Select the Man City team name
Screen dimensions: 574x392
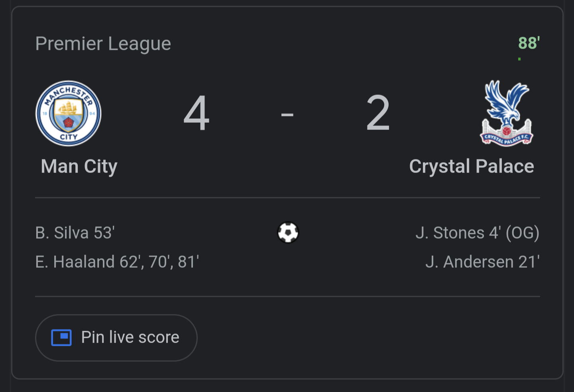pos(79,167)
